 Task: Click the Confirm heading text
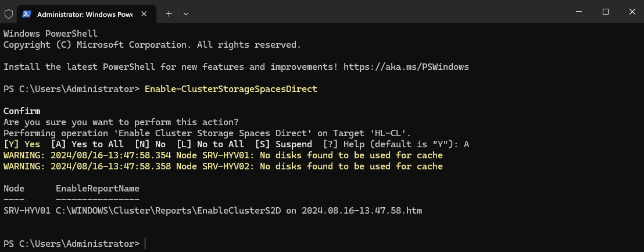point(22,111)
